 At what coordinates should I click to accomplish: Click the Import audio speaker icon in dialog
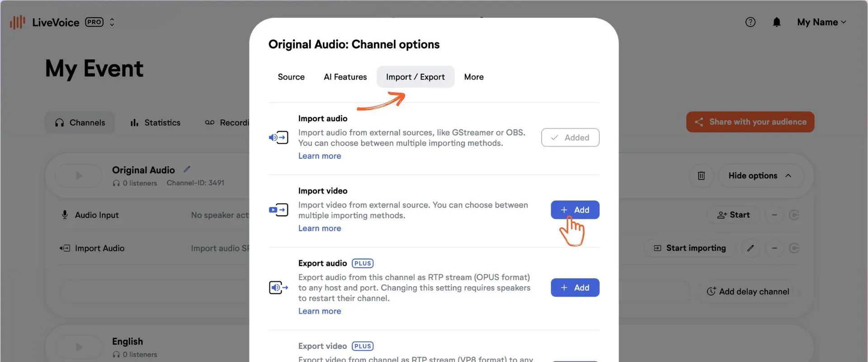click(x=278, y=137)
